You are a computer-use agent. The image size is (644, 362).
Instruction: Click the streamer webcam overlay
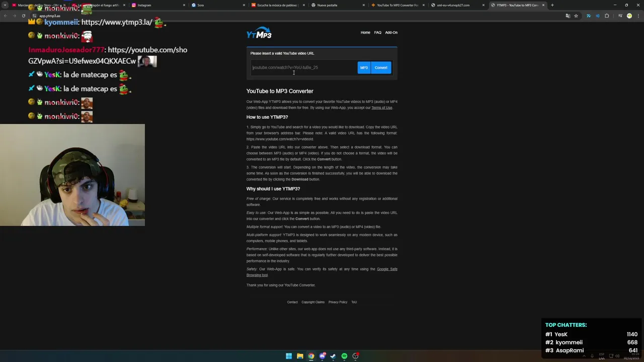pos(72,175)
